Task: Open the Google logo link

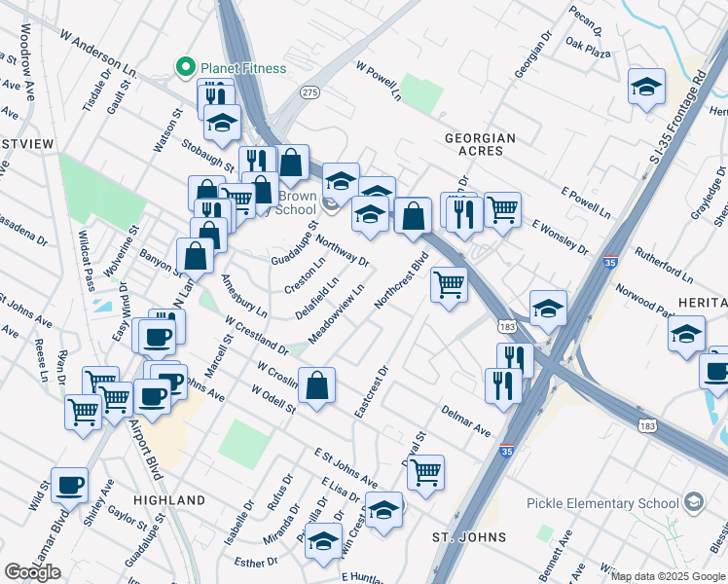Action: (32, 572)
